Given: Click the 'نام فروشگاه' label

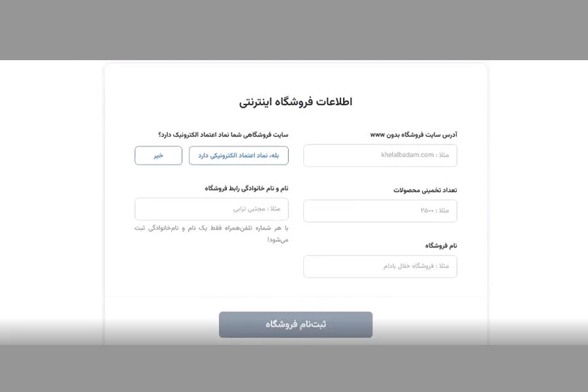Looking at the screenshot, I should pyautogui.click(x=441, y=246).
